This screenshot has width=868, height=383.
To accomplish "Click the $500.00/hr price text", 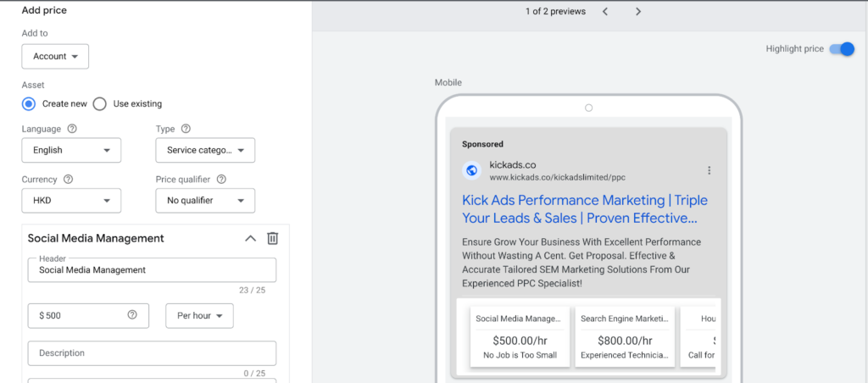I will pyautogui.click(x=520, y=341).
